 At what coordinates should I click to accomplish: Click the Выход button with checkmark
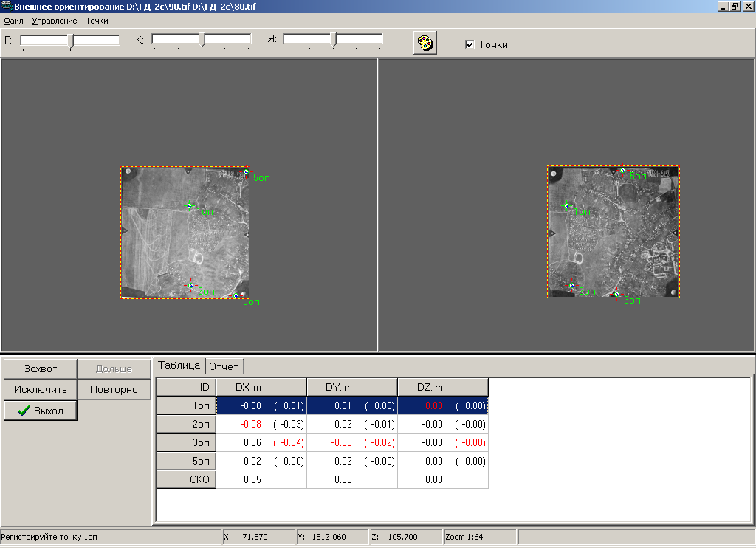tap(41, 411)
